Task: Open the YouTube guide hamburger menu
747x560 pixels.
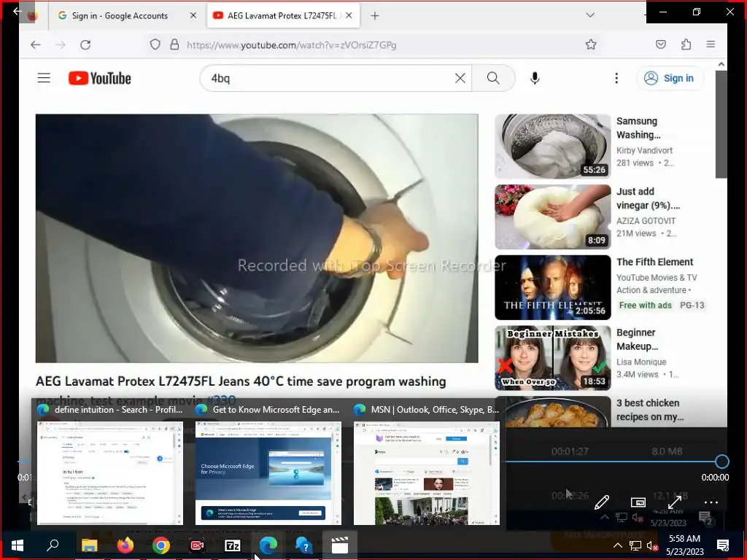Action: (44, 78)
